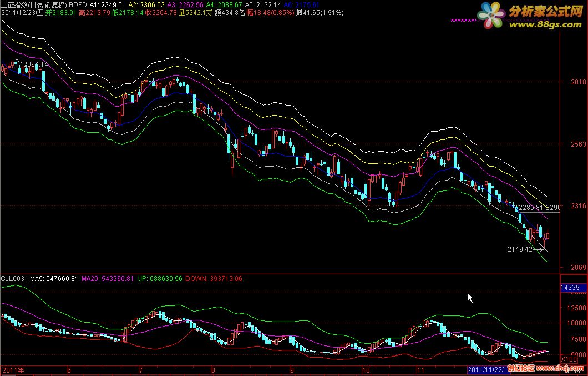This screenshot has height=376, width=588.
Task: Click the A1: 2349.51 indicator value
Action: [107, 5]
